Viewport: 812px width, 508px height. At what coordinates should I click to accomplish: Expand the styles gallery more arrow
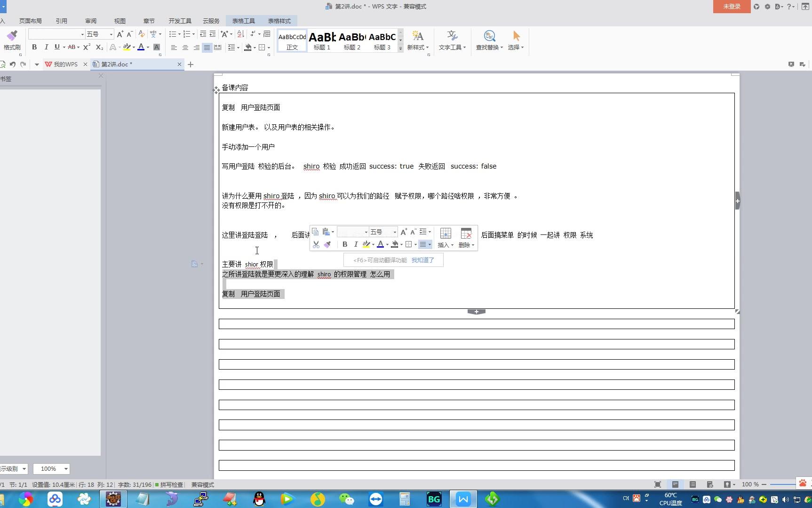[x=400, y=48]
